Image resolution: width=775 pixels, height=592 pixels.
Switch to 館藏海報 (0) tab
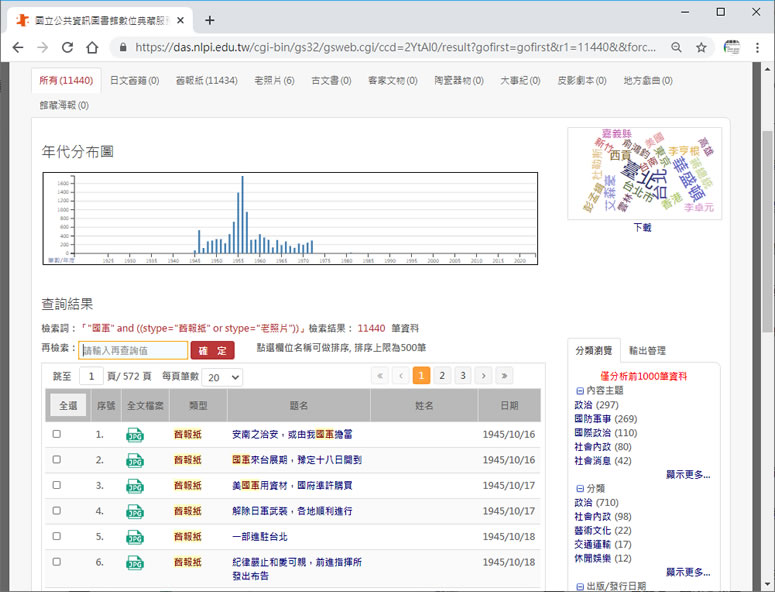coord(64,105)
